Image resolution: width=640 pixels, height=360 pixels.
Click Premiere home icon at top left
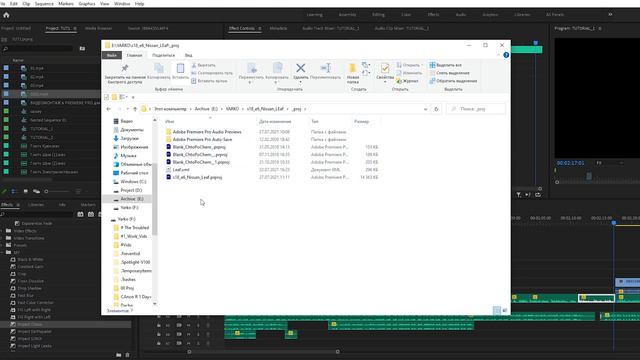pyautogui.click(x=6, y=15)
